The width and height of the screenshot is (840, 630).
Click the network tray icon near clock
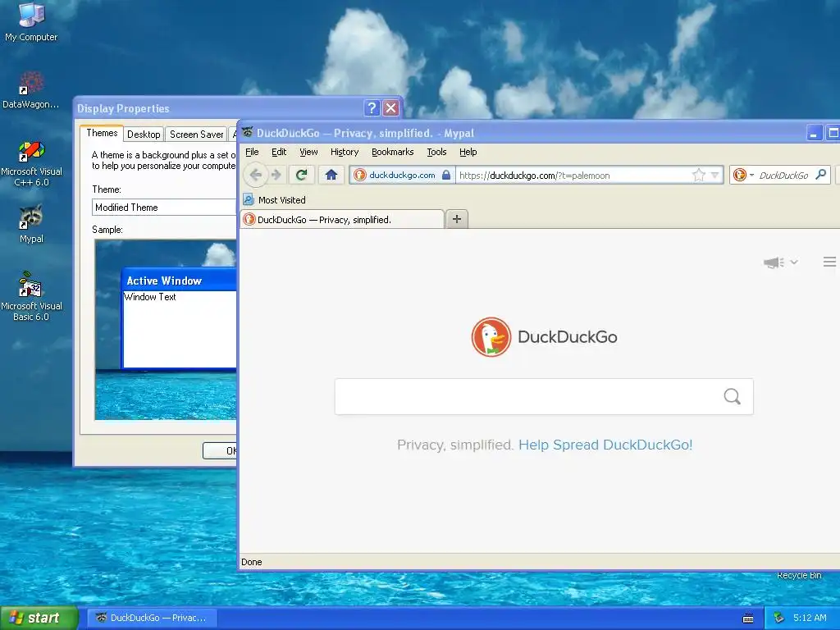[x=779, y=618]
